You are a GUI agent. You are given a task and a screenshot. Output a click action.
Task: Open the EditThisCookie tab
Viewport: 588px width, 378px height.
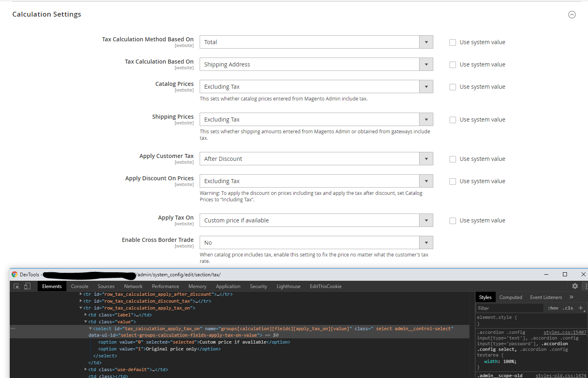coord(326,286)
